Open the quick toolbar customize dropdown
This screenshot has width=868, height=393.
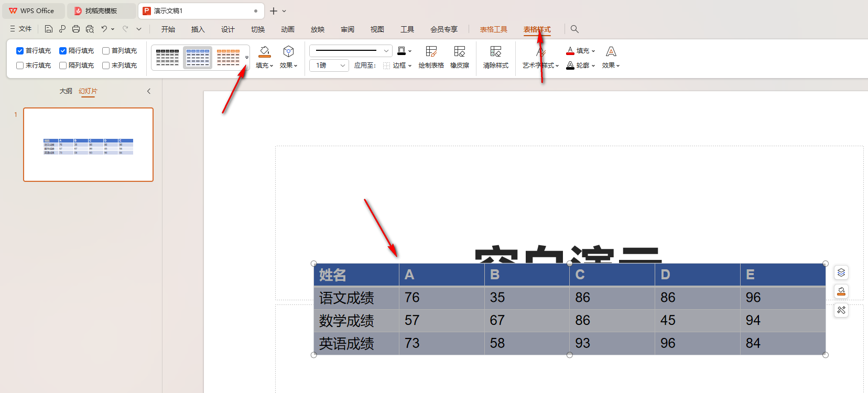[x=139, y=29]
